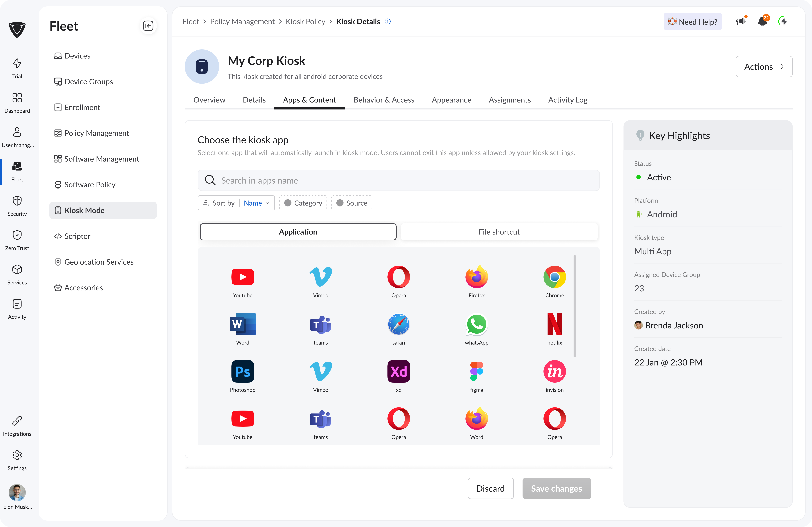Screen dimensions: 812x527
Task: Open announcements megaphone icon
Action: click(741, 21)
